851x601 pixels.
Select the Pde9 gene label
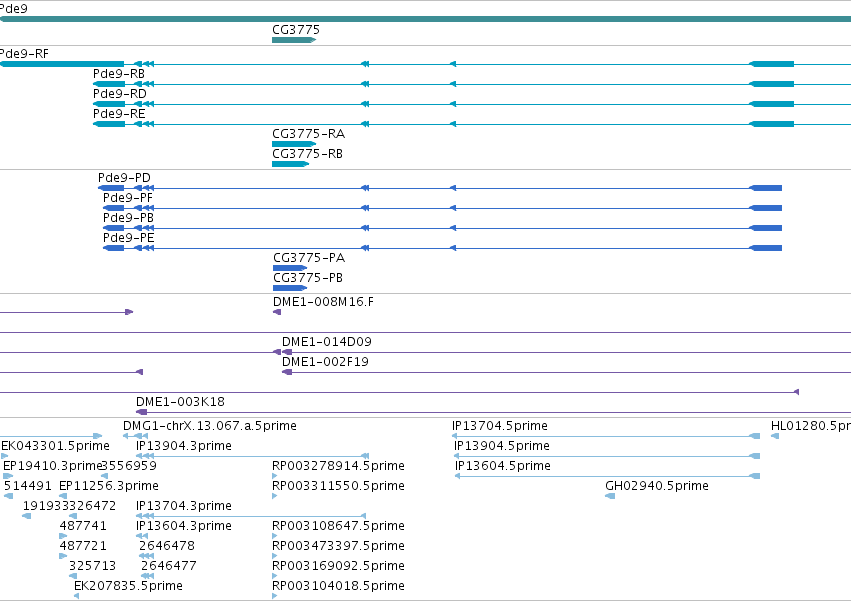tap(14, 9)
